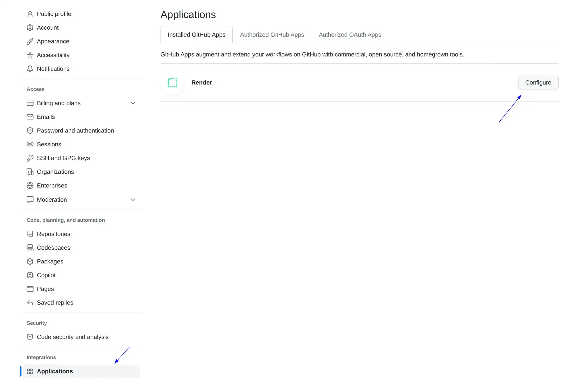Expand the Moderation section
This screenshot has height=381, width=588.
[133, 199]
